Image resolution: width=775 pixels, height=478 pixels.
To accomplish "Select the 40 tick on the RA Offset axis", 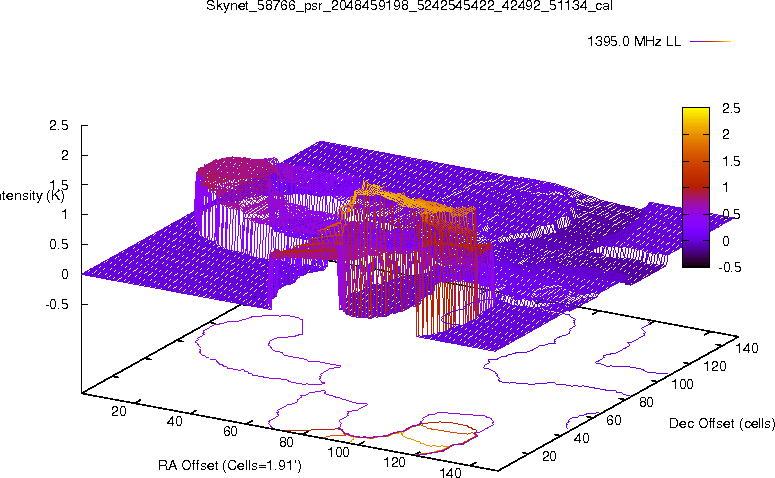I will tap(174, 421).
